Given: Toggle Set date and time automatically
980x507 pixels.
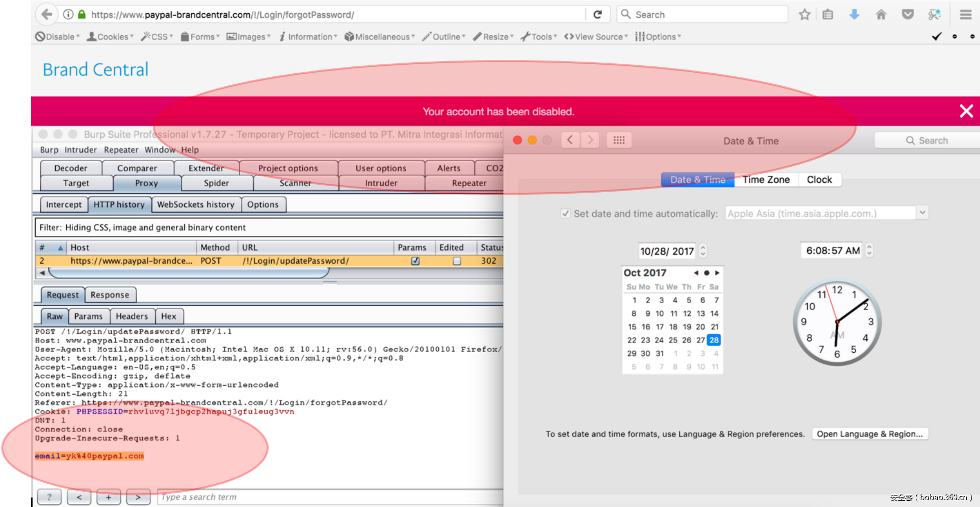Looking at the screenshot, I should click(x=565, y=213).
